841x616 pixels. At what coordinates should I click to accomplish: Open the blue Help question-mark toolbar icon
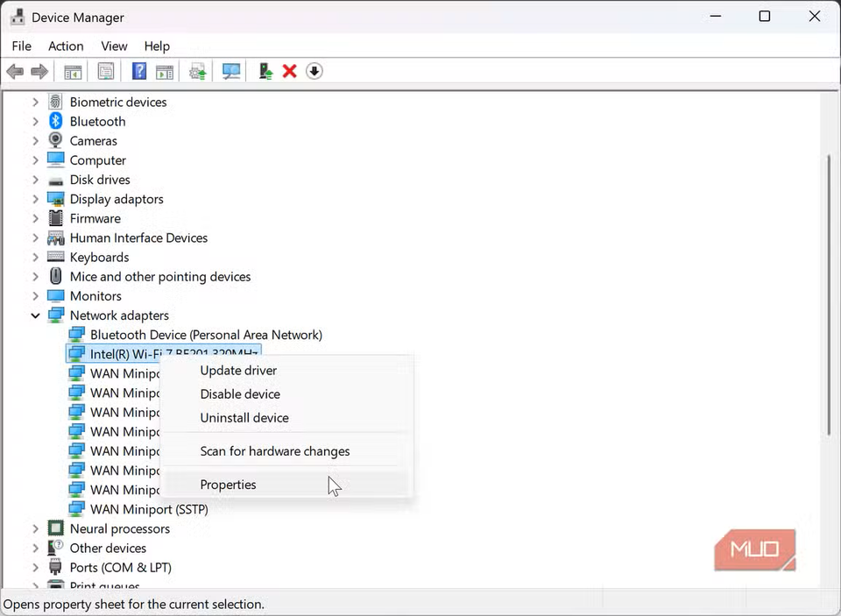(x=139, y=71)
